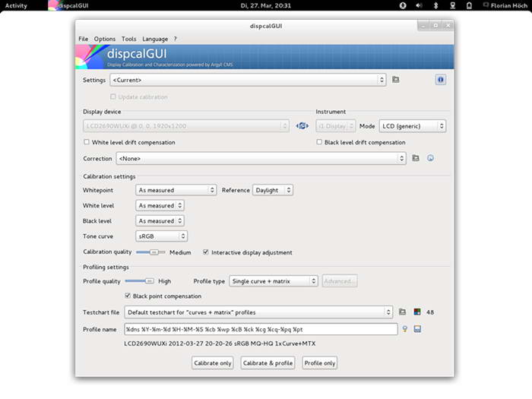Screen dimensions: 532x399
Task: Open the Mode LCD (generic) dropdown
Action: (x=412, y=126)
